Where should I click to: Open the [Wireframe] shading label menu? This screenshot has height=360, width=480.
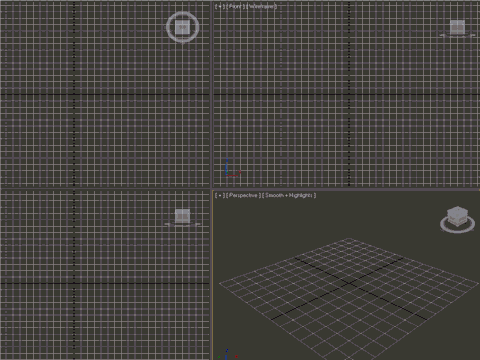coord(262,6)
